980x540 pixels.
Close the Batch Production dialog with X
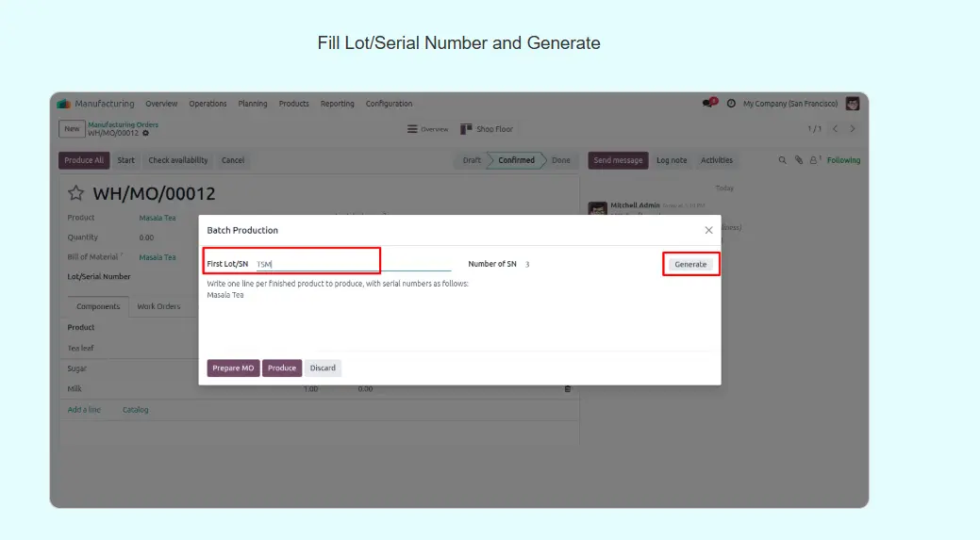[x=708, y=230]
